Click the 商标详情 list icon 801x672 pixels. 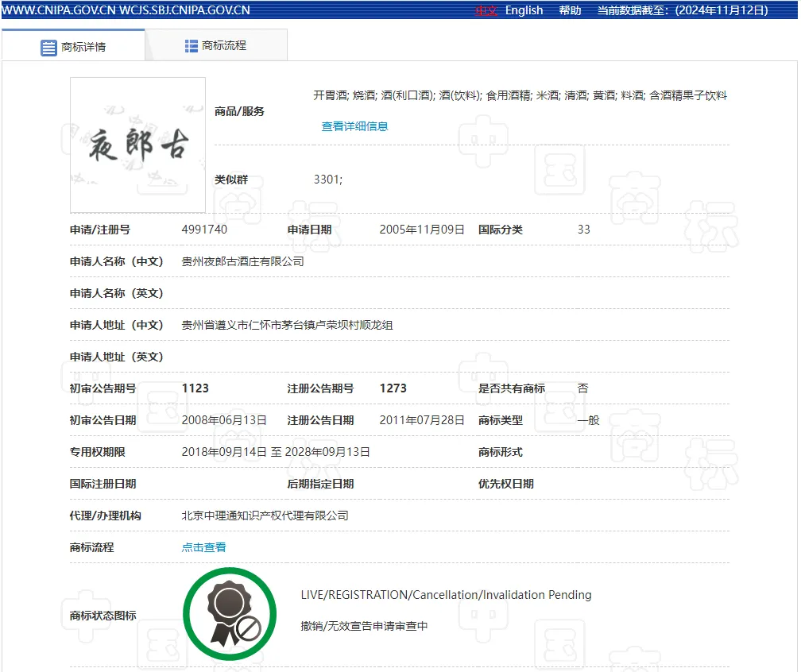coord(48,48)
